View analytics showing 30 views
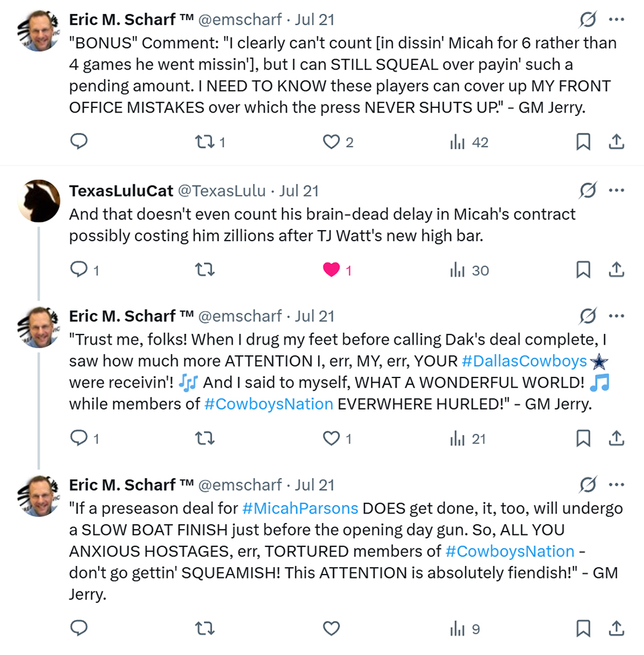 click(470, 270)
